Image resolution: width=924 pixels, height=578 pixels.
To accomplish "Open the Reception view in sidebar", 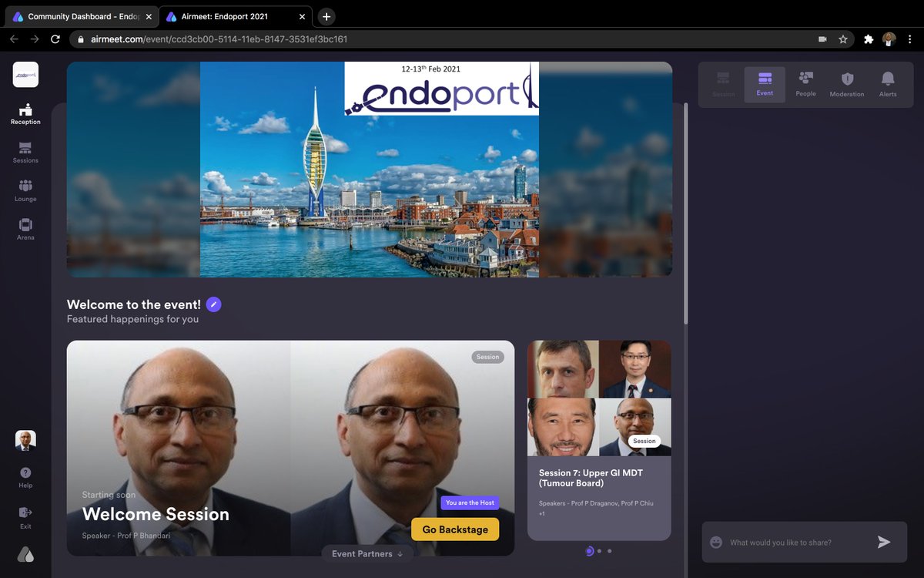I will 25,114.
